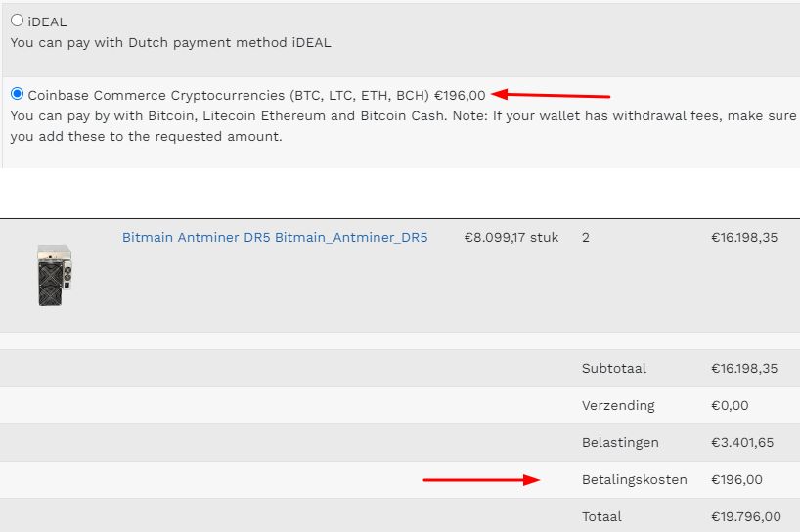Click the Verzending row label
The height and width of the screenshot is (532, 800).
(x=618, y=405)
